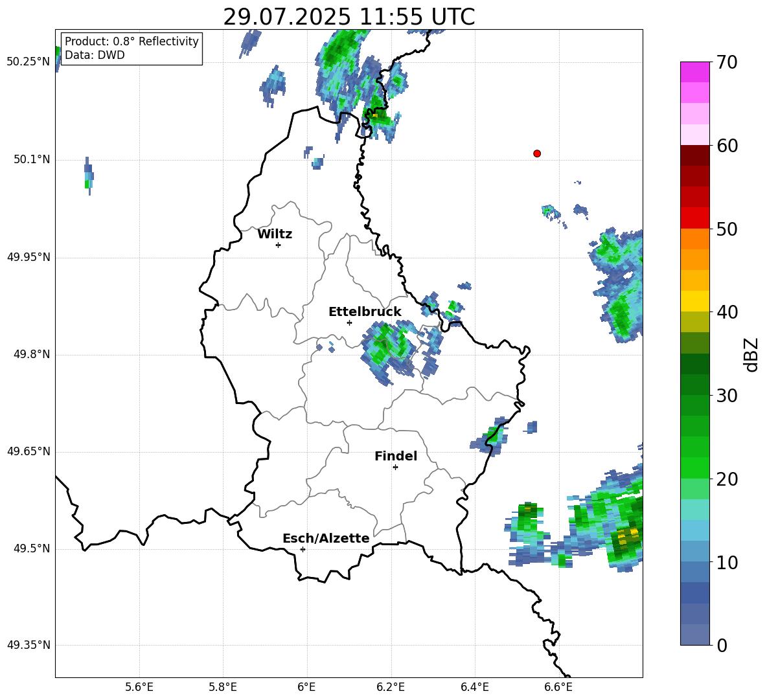Click the 49.35°N latitude label
767x700 pixels.
(29, 645)
